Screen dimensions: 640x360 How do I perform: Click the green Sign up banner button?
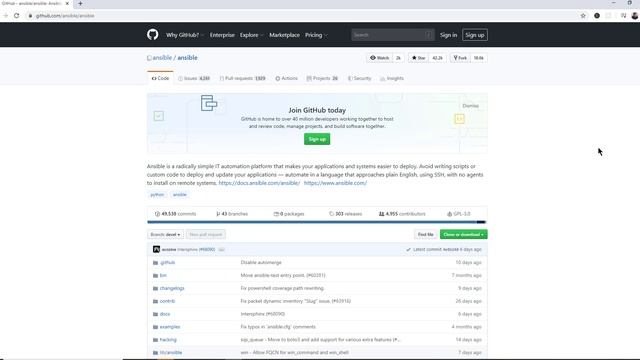tap(317, 139)
